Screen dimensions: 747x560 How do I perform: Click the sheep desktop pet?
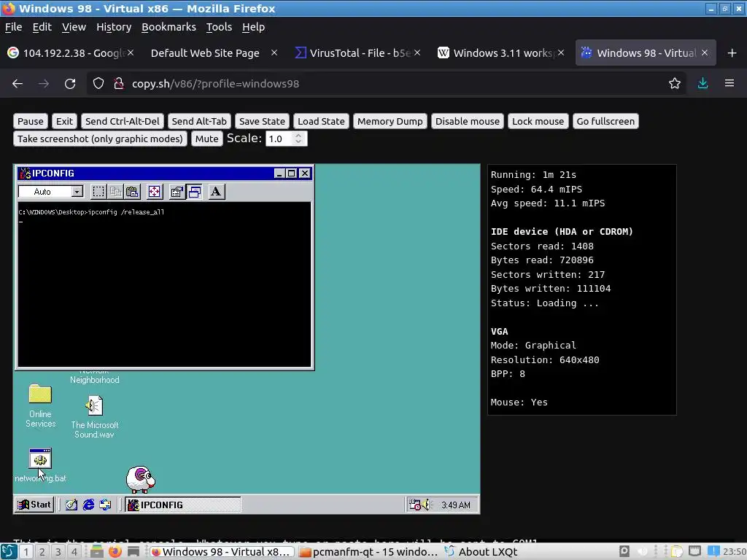tap(141, 479)
